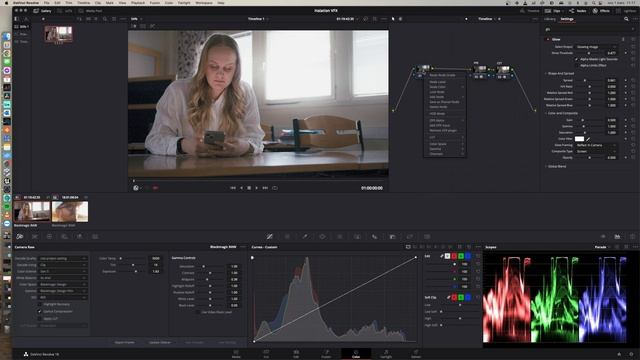Screen dimensions: 640x360
Task: Select the Y luminance curve channel
Action: pos(447,256)
